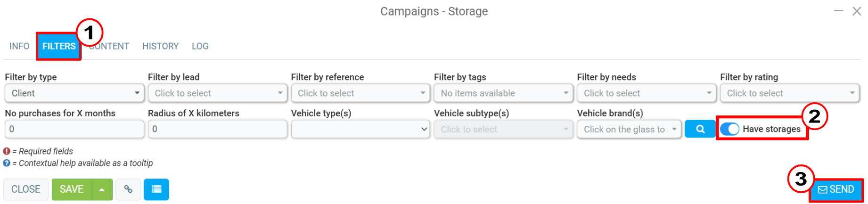Image resolution: width=868 pixels, height=204 pixels.
Task: Click the green SAVE button
Action: (72, 189)
